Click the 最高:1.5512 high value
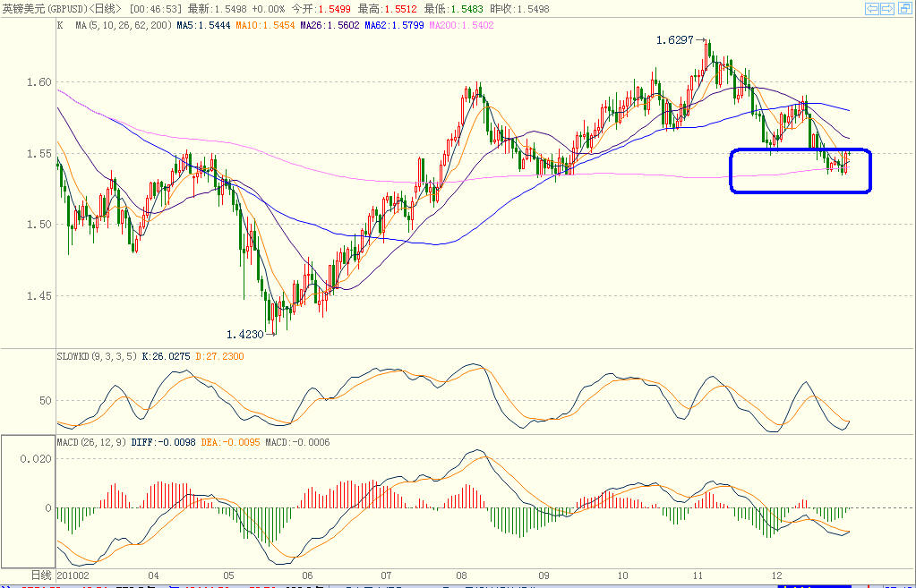The image size is (916, 588). tap(388, 9)
